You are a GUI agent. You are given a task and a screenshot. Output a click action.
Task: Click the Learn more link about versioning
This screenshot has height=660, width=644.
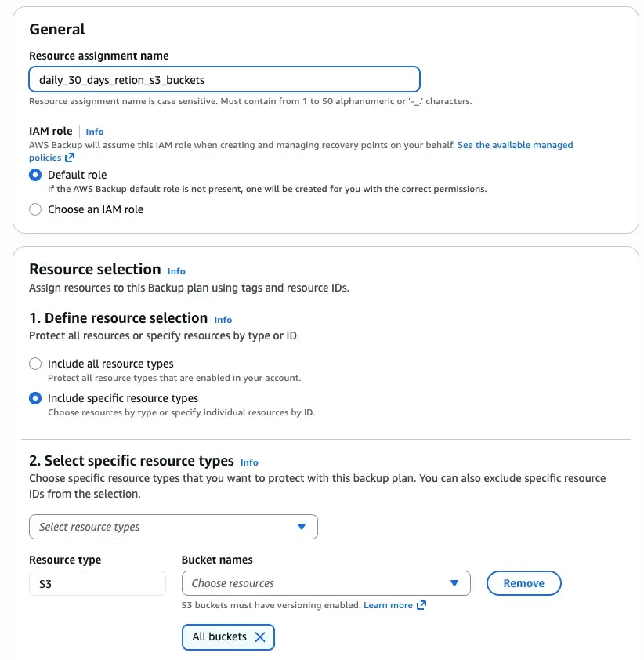coord(388,605)
